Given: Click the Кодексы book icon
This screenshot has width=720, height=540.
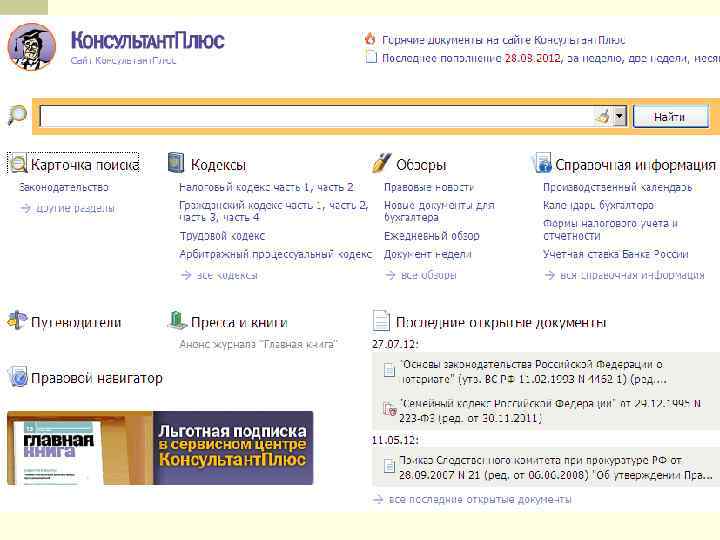Looking at the screenshot, I should pos(176,163).
